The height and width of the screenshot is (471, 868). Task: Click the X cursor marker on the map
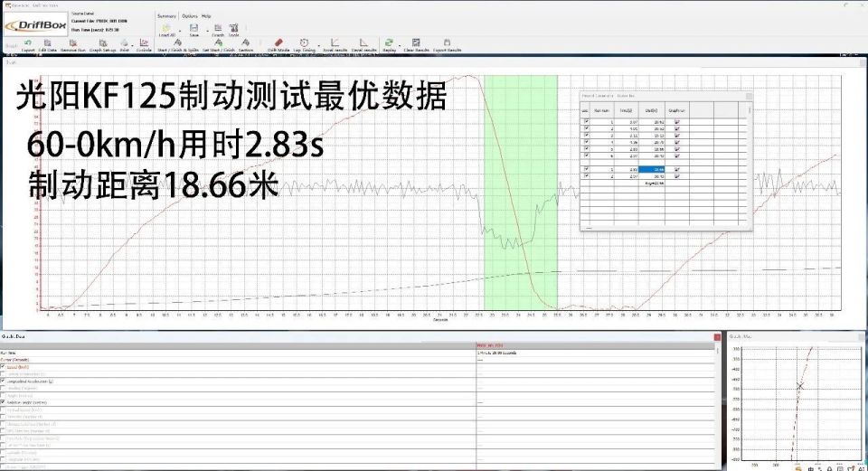click(x=800, y=386)
